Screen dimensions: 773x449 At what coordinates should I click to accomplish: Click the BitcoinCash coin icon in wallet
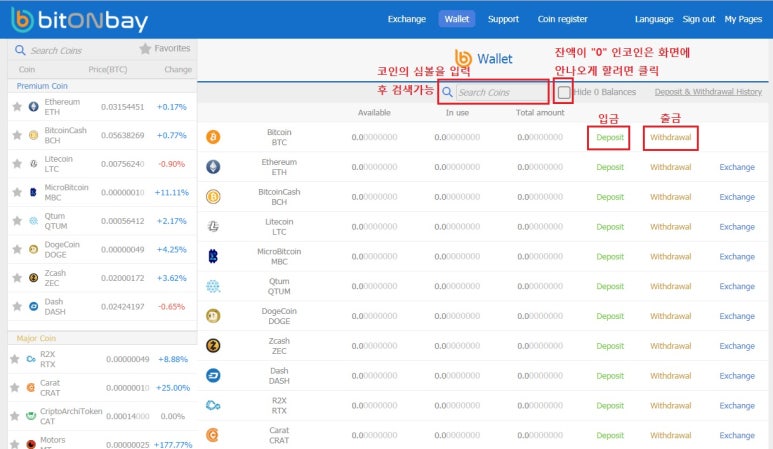(213, 197)
